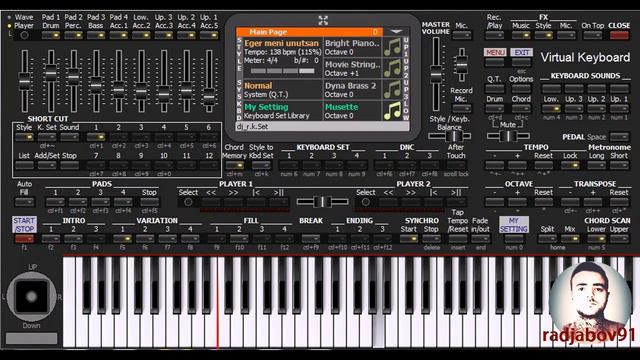This screenshot has height=360, width=640.
Task: Click Octave minus button
Action: point(494,202)
